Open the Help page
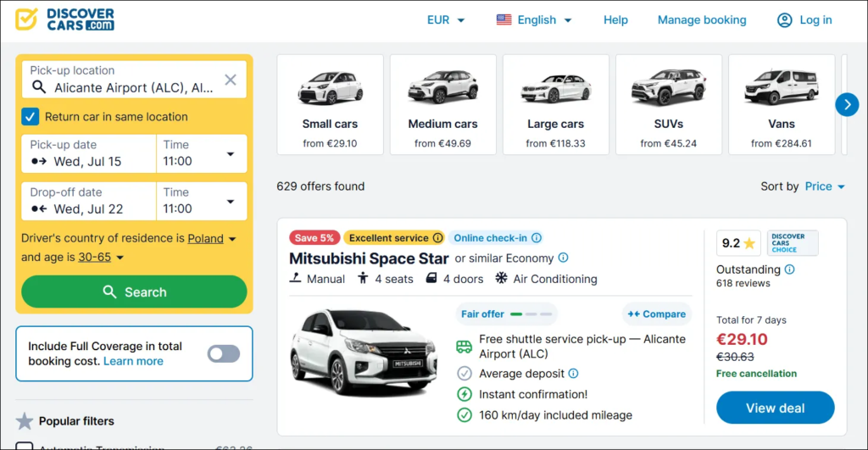This screenshot has height=450, width=868. 615,20
